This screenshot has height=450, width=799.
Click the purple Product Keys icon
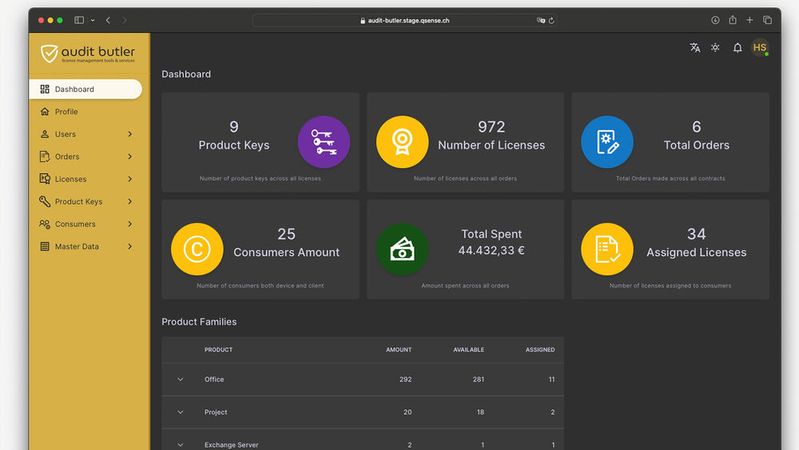(324, 142)
